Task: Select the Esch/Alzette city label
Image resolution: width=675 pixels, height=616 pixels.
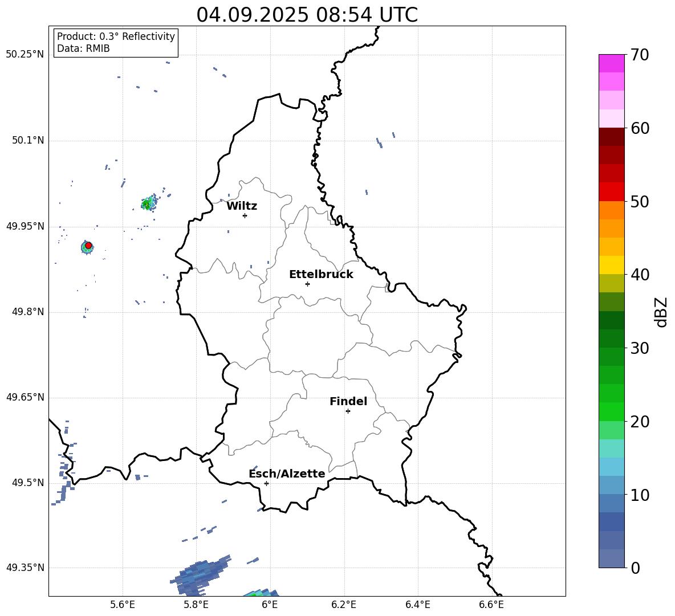Action: tap(287, 474)
